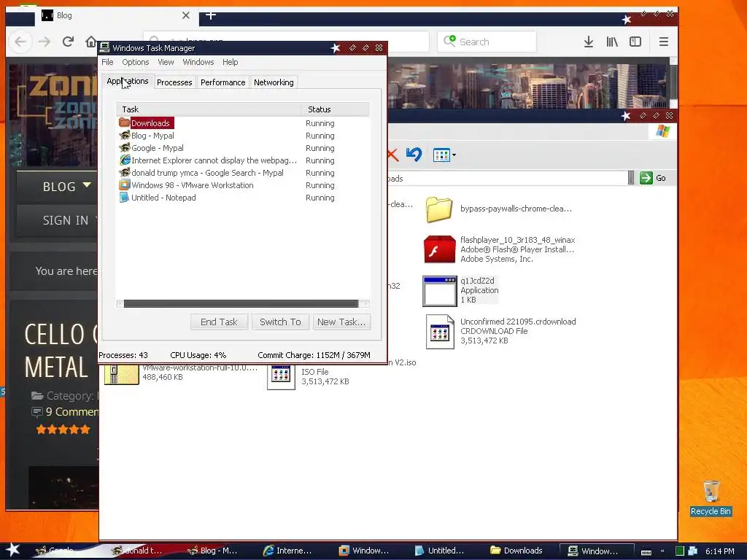Switch to Downloads taskbar button
747x560 pixels.
[x=516, y=551]
